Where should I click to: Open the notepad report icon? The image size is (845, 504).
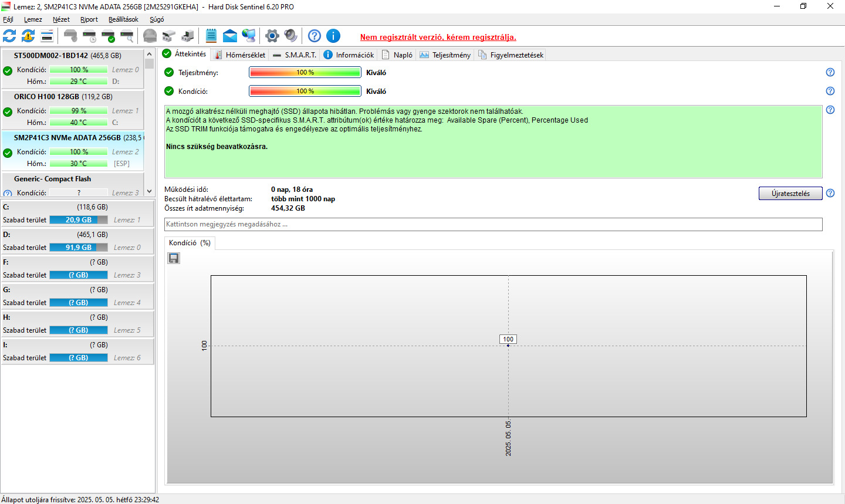click(211, 36)
